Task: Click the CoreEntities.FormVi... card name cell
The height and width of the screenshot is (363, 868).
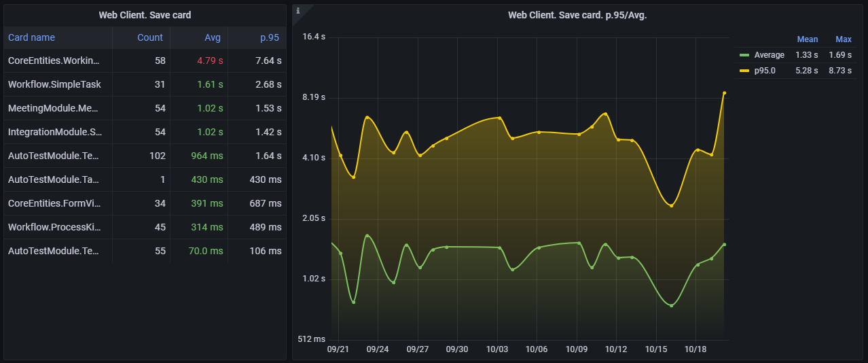Action: pyautogui.click(x=54, y=203)
